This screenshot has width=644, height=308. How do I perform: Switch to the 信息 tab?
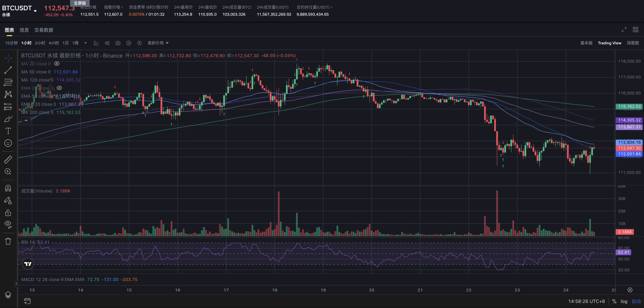click(24, 30)
